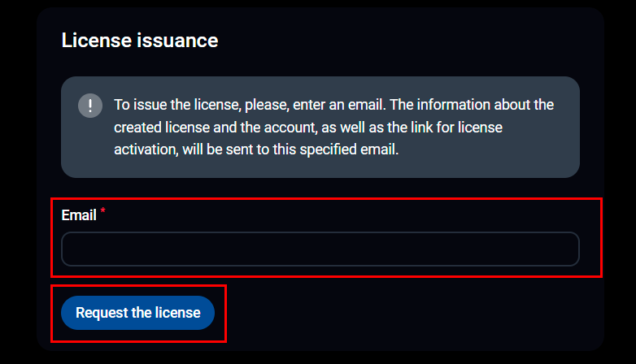Click the gray circle alert icon in the banner
The height and width of the screenshot is (364, 636).
pos(90,106)
